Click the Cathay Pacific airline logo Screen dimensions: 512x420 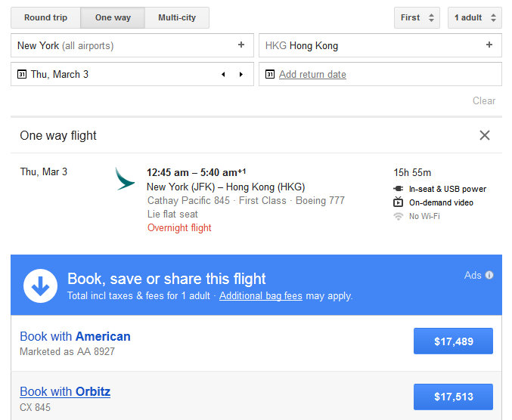point(125,179)
